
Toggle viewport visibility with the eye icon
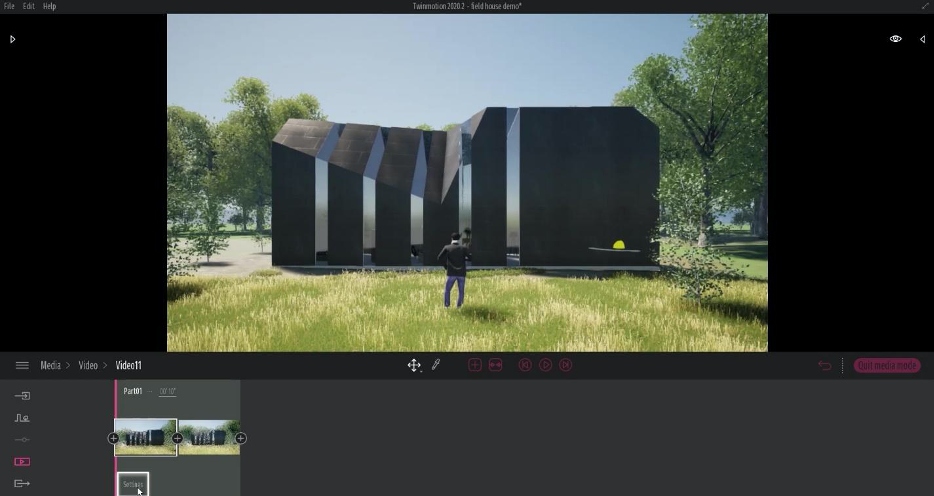pyautogui.click(x=896, y=39)
